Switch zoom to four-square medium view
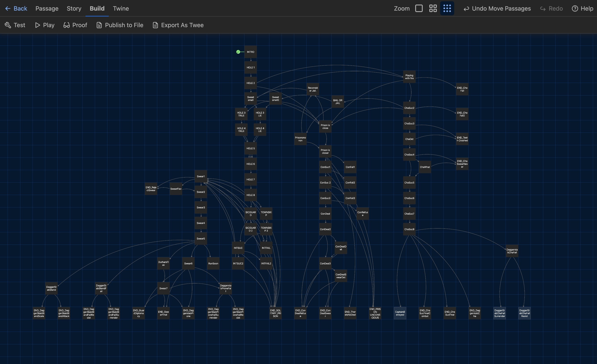 [433, 9]
